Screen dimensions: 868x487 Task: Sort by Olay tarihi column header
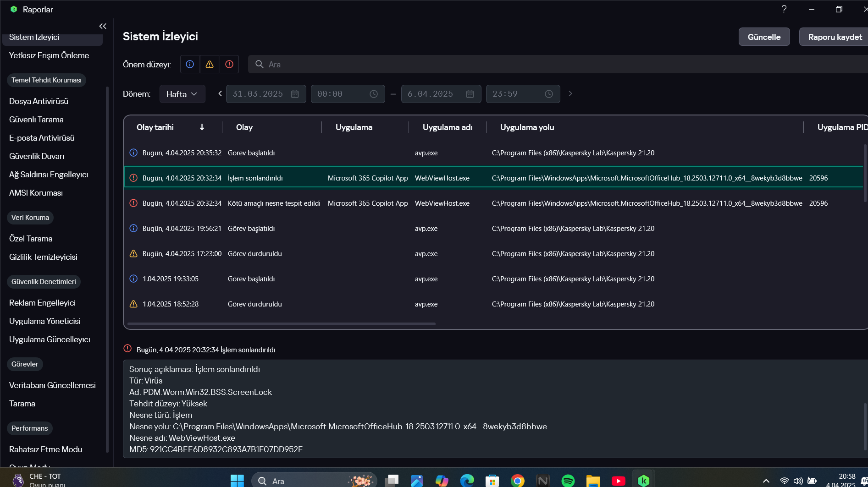[x=155, y=127]
